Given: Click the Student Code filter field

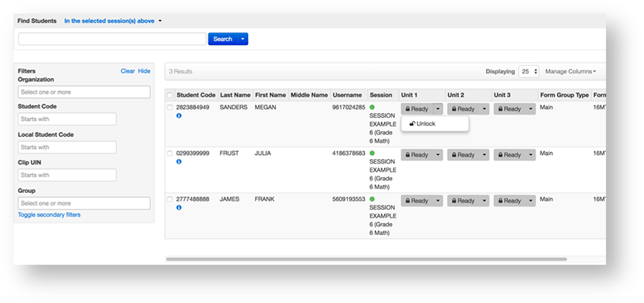Looking at the screenshot, I should [x=67, y=119].
